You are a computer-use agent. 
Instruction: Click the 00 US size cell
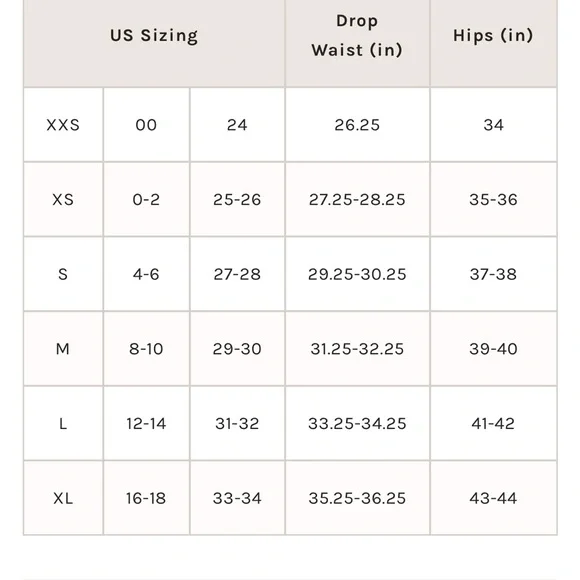(x=146, y=125)
